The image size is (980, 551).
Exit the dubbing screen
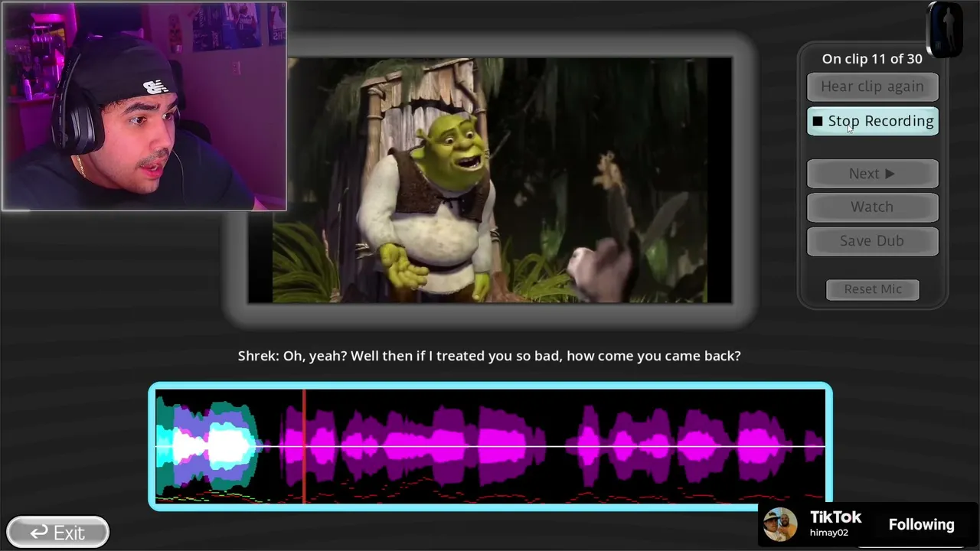click(58, 532)
